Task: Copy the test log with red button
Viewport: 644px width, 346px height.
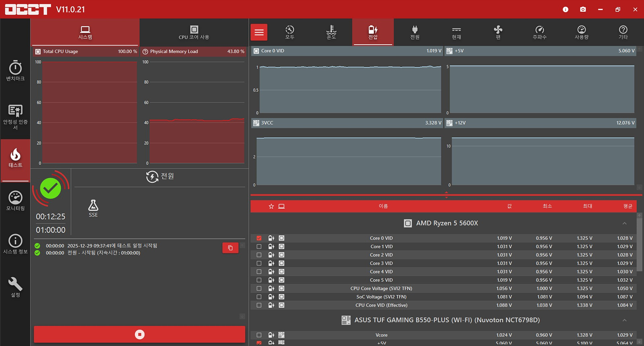Action: 230,248
